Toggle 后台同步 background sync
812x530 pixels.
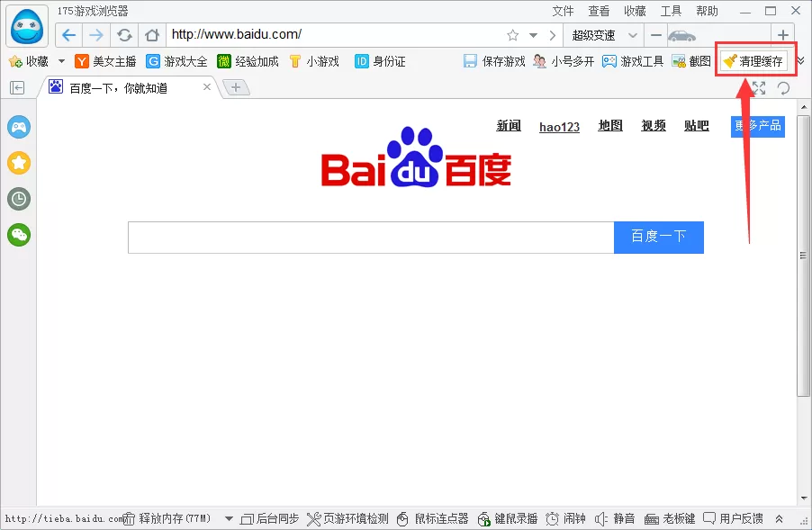coord(270,518)
